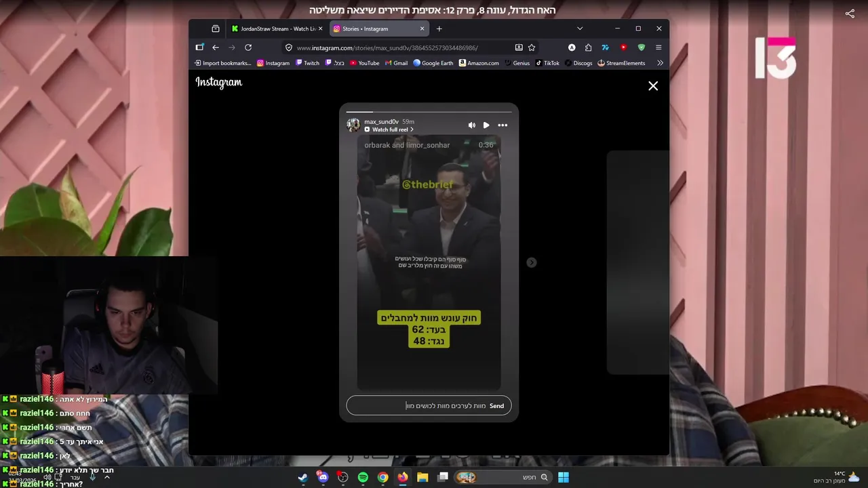The width and height of the screenshot is (868, 488).
Task: Click the tracking protection shield icon
Action: [289, 47]
